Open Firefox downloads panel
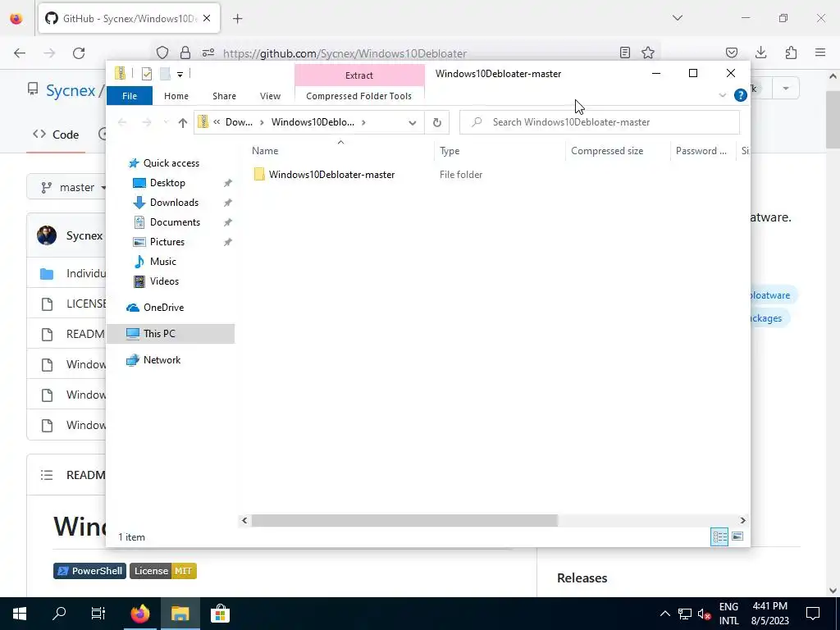 point(760,52)
